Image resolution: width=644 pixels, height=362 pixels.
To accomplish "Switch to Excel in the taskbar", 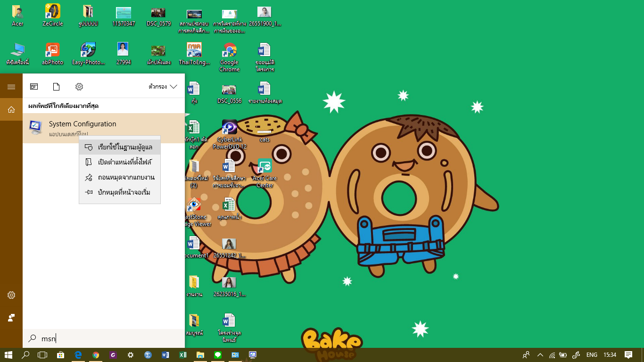I will tap(183, 354).
